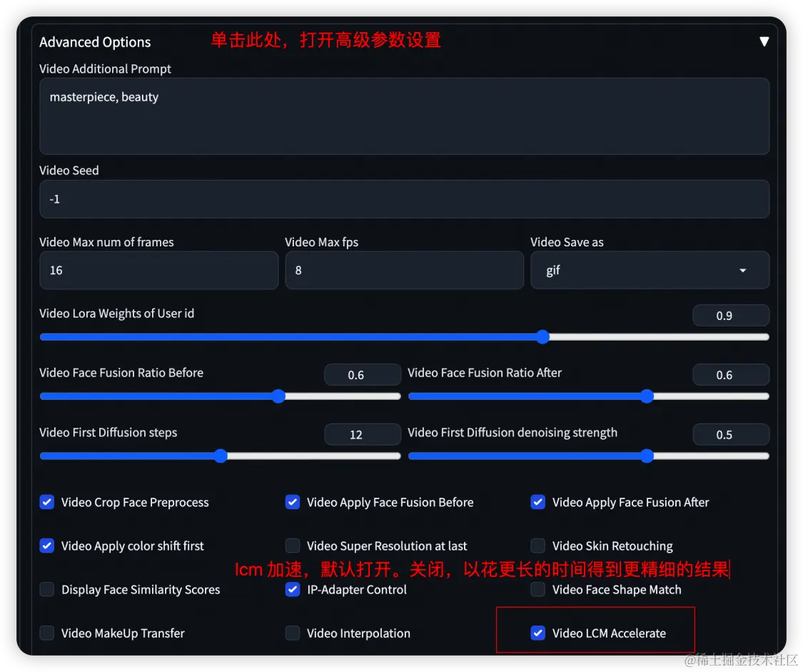The image size is (803, 672).
Task: Uncheck Video Crop Face Preprocess
Action: (47, 502)
